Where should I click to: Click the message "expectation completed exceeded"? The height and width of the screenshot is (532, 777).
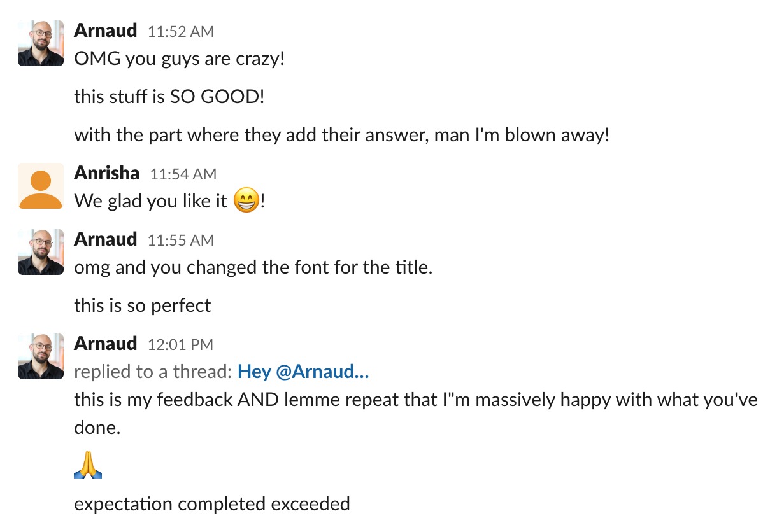(212, 504)
